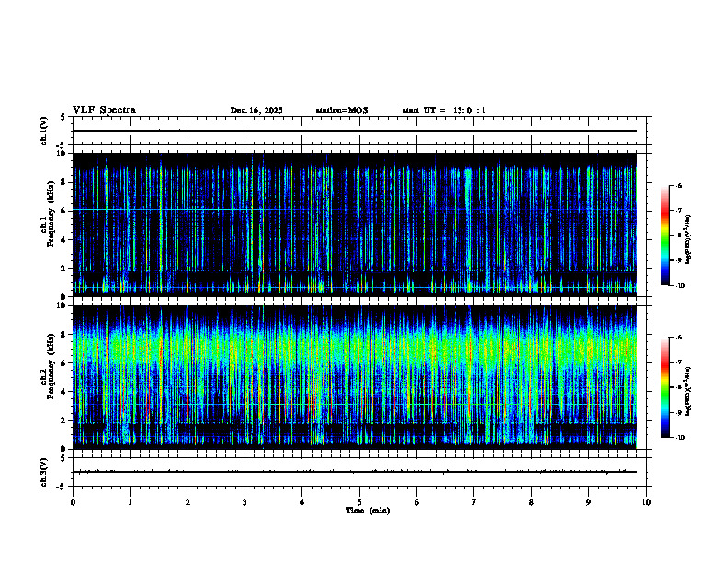Click time axis tick label "9"

[x=588, y=502]
